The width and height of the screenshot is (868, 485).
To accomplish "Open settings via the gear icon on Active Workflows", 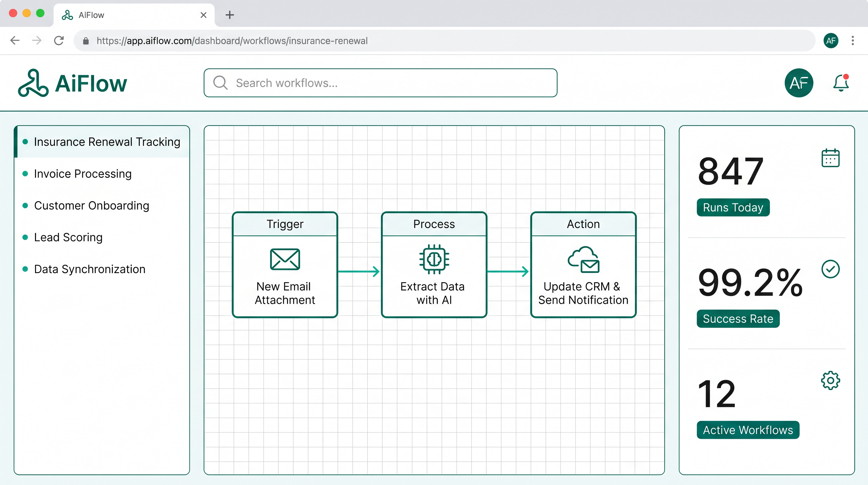I will click(x=830, y=380).
